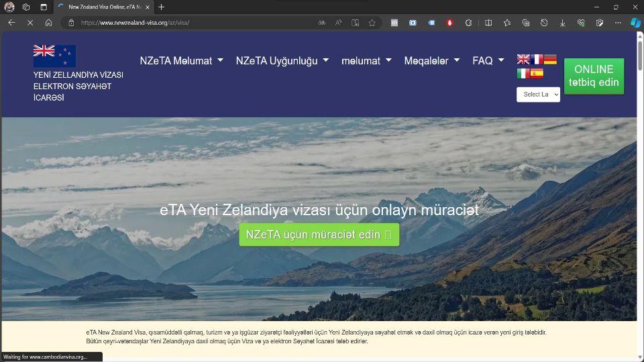Open Browser essentials heart icon
This screenshot has height=362, width=644.
pyautogui.click(x=581, y=23)
